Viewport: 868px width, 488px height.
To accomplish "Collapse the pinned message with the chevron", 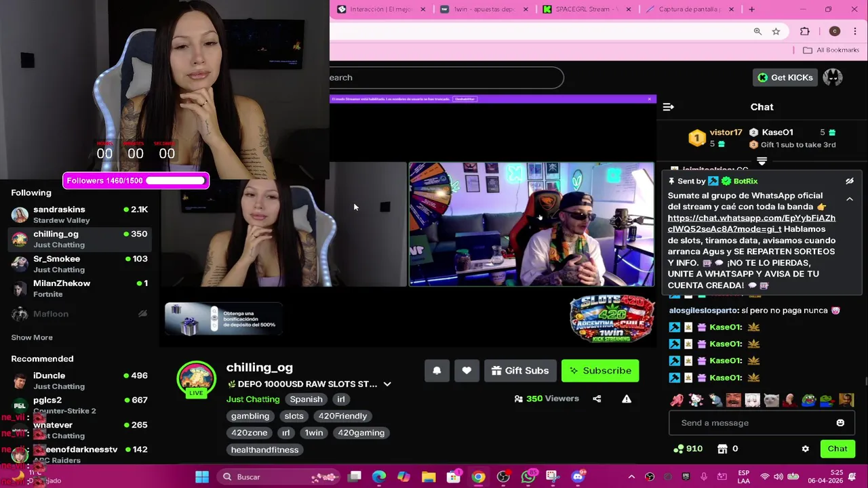I will [x=849, y=199].
